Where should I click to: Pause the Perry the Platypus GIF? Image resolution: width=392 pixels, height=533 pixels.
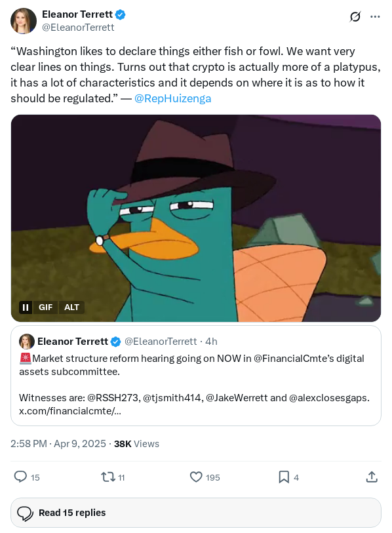(x=25, y=307)
